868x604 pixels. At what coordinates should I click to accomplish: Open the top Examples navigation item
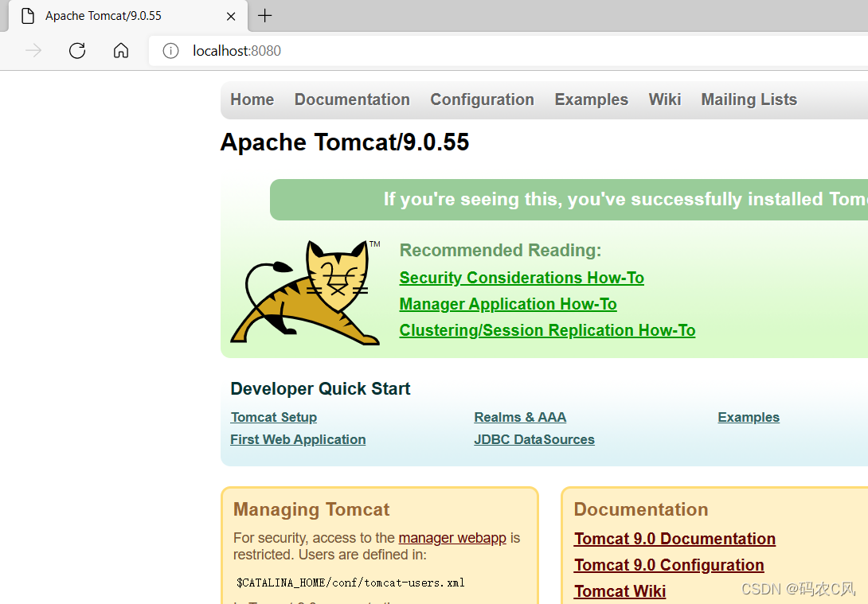591,99
